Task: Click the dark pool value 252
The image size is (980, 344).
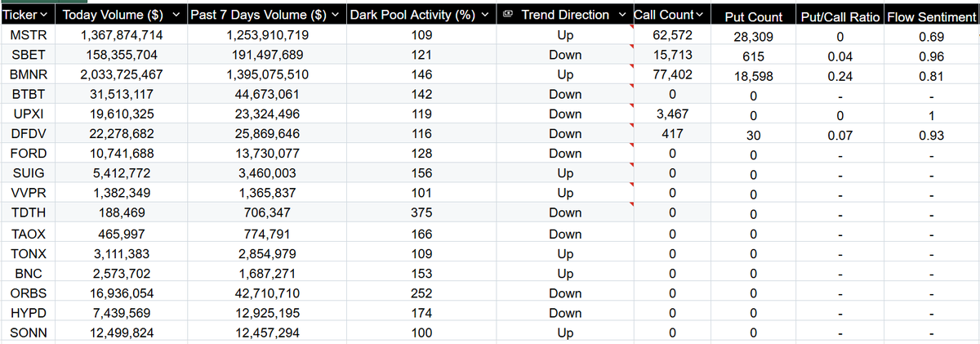Action: (x=422, y=293)
